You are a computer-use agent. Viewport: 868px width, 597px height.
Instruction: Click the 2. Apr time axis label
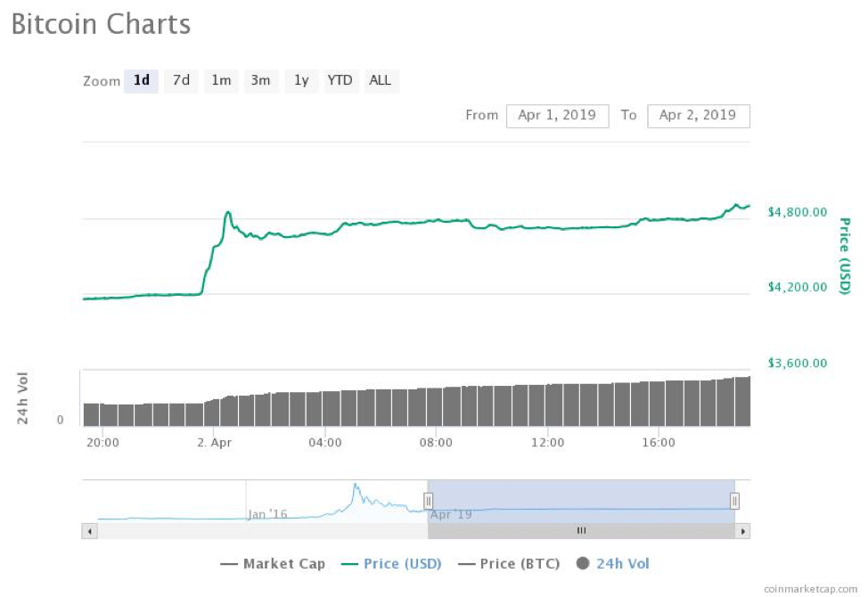point(214,443)
